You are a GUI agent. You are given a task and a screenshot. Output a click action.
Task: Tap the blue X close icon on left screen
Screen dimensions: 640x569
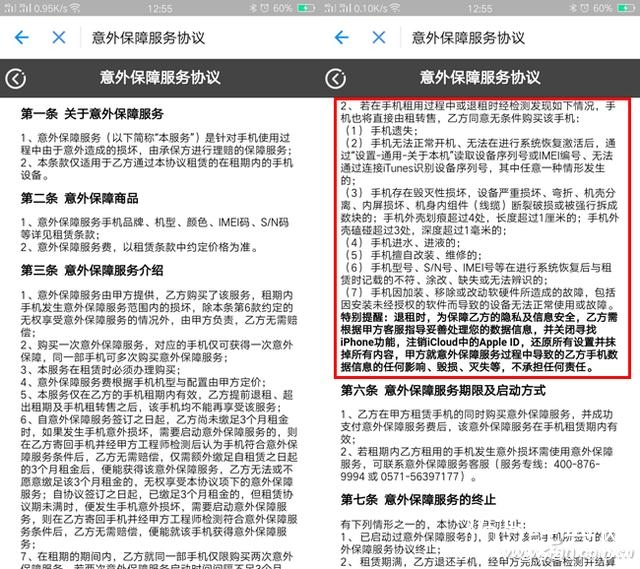click(59, 38)
